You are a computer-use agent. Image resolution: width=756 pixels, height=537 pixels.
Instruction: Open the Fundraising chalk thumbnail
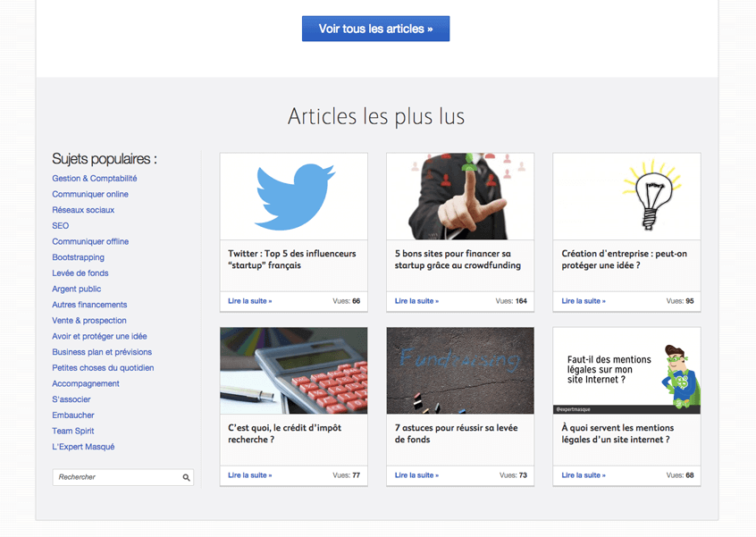pos(460,371)
